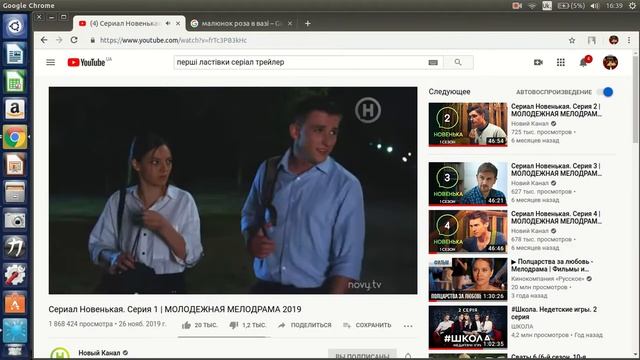Save the video via Сохранить
Screen dimensions: 640x360
367,325
